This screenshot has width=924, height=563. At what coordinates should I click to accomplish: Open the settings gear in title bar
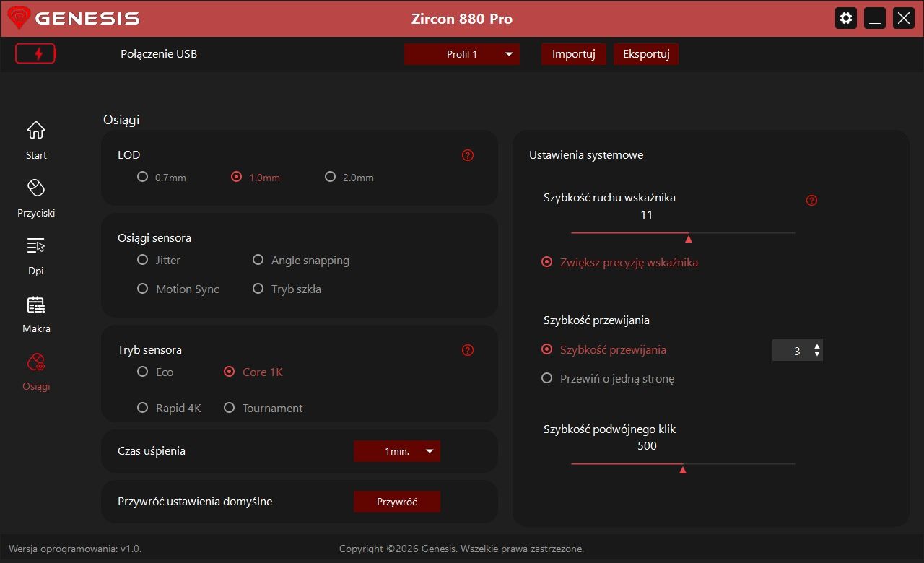pos(846,18)
